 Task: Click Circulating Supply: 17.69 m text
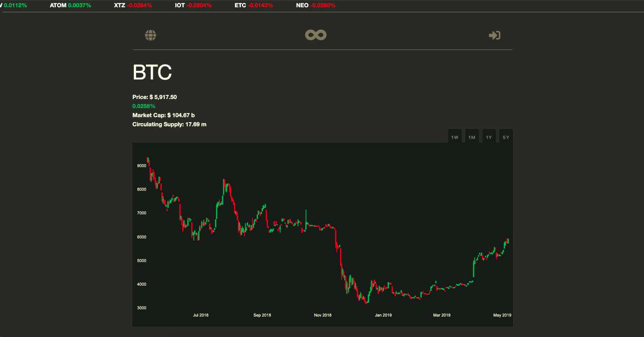[x=170, y=124]
